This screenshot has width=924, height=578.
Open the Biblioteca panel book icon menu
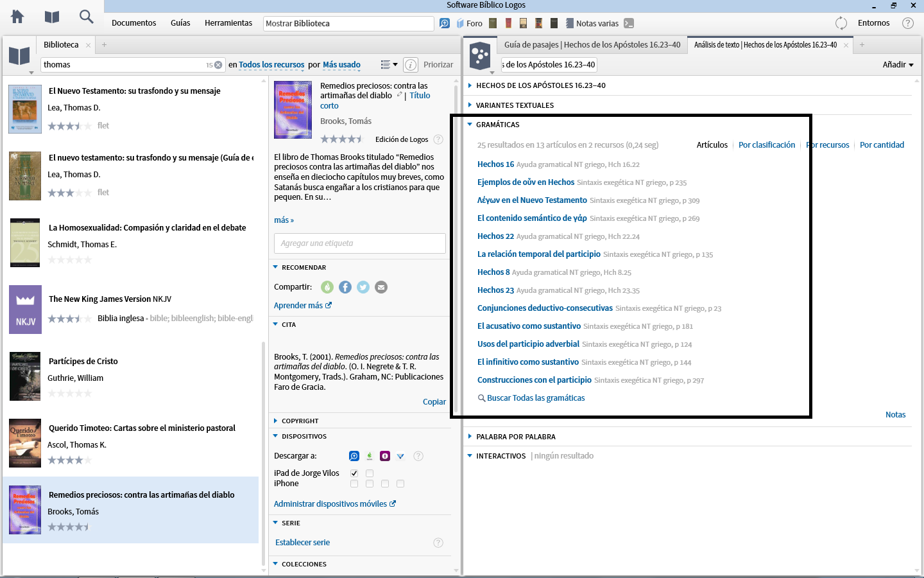coord(19,56)
